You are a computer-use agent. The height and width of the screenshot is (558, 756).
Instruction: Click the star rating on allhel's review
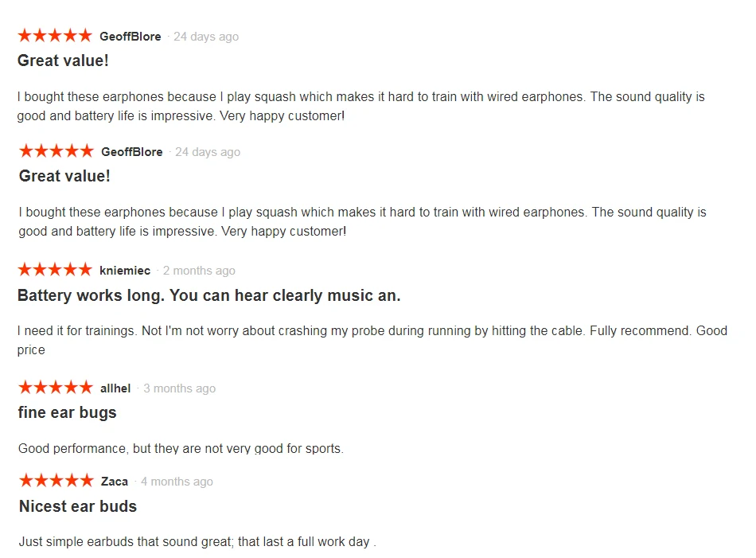coord(55,388)
